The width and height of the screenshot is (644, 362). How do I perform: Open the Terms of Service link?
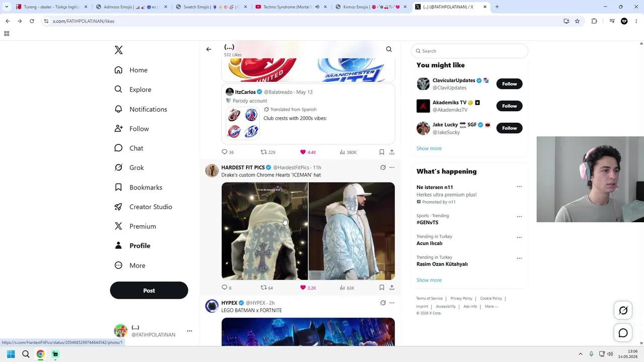pos(429,299)
